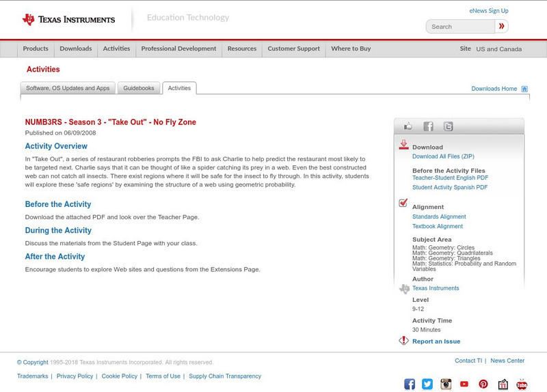
Task: Click the Downloads Home icon
Action: click(x=524, y=89)
